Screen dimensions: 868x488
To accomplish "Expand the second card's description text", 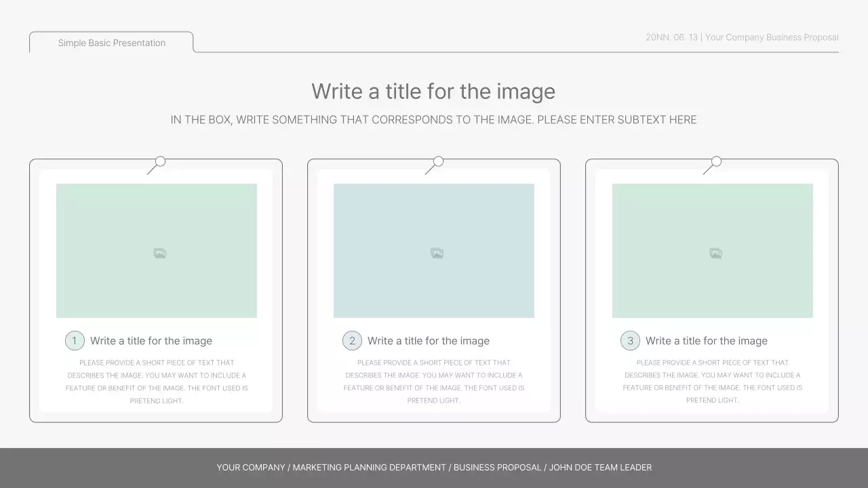I will coord(434,381).
